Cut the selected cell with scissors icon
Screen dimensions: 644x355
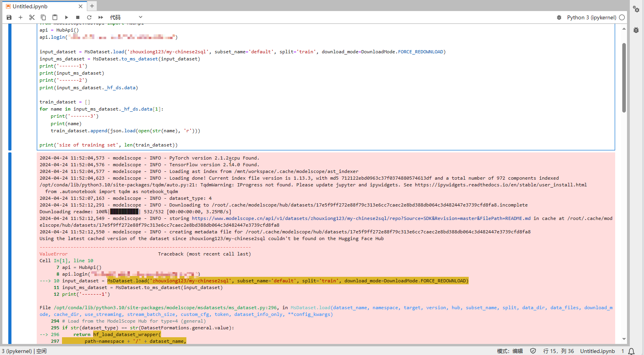click(x=32, y=17)
